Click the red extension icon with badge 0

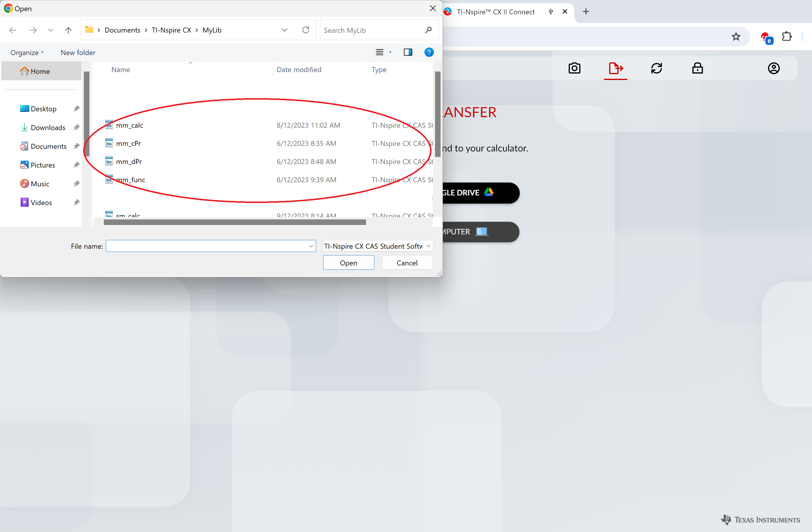(x=766, y=37)
